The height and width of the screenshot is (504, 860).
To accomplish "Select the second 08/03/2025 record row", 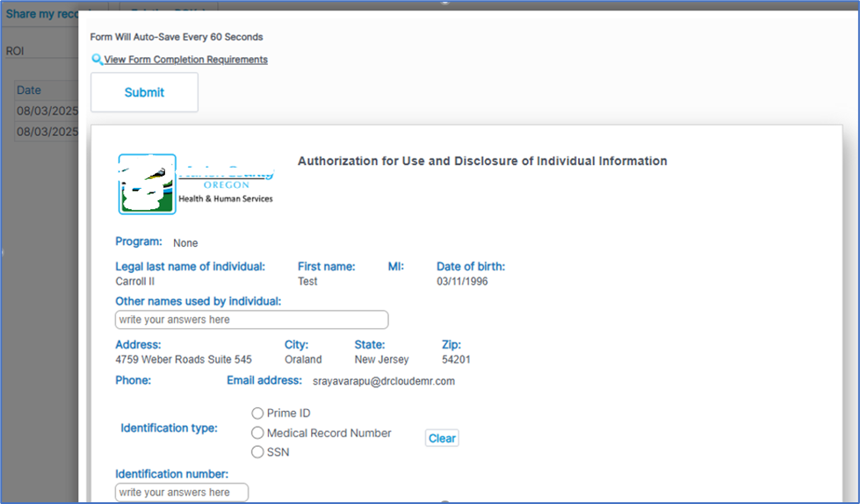I will pyautogui.click(x=47, y=132).
